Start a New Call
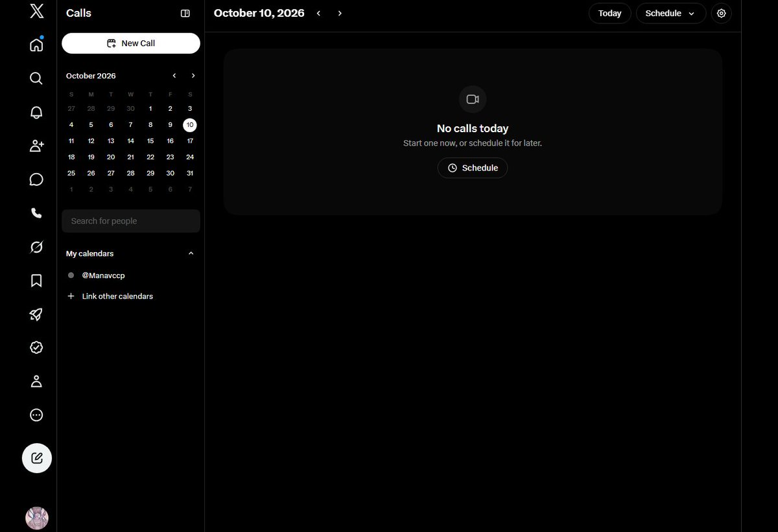Screen dimensions: 778x532 [131, 43]
